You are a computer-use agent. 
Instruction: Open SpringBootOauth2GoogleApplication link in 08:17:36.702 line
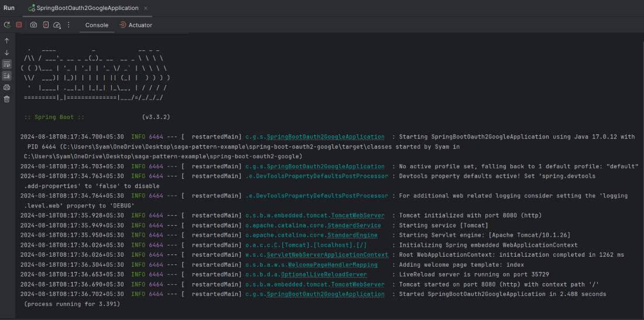[x=326, y=294]
